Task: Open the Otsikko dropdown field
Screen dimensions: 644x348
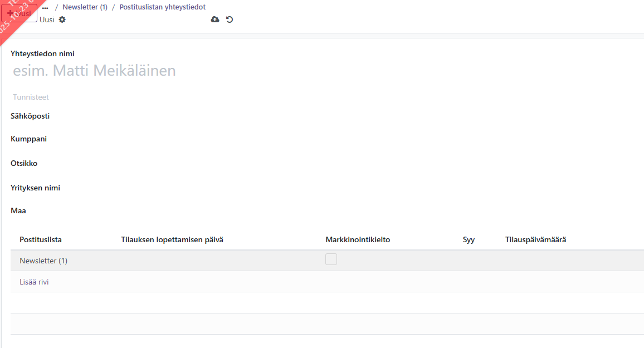Action: [223, 164]
